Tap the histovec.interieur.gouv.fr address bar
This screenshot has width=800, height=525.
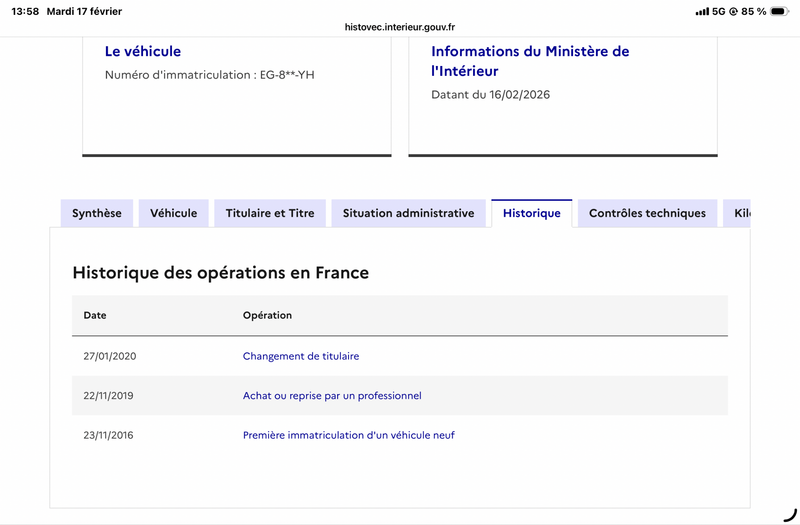[399, 27]
